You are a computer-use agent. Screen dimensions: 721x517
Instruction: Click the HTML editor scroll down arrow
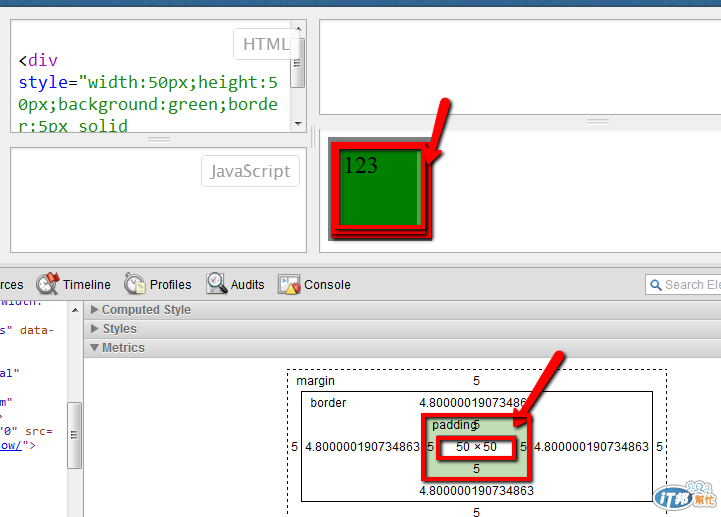point(298,124)
